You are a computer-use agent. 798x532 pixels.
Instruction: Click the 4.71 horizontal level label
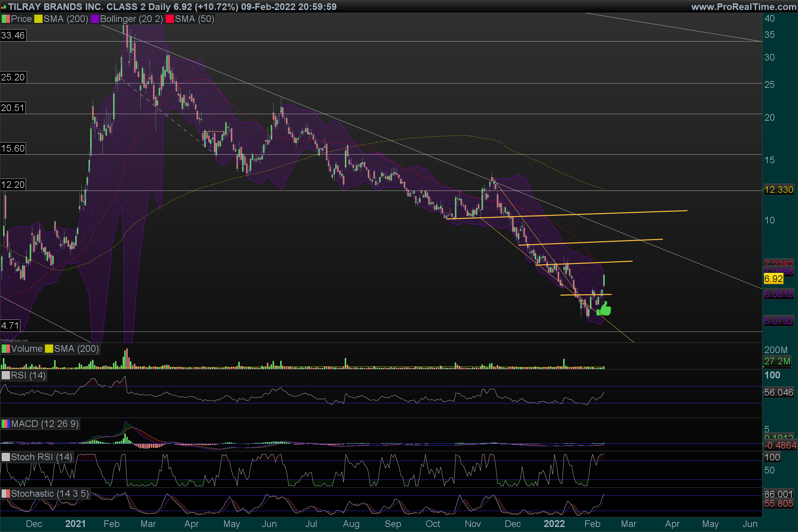click(10, 326)
